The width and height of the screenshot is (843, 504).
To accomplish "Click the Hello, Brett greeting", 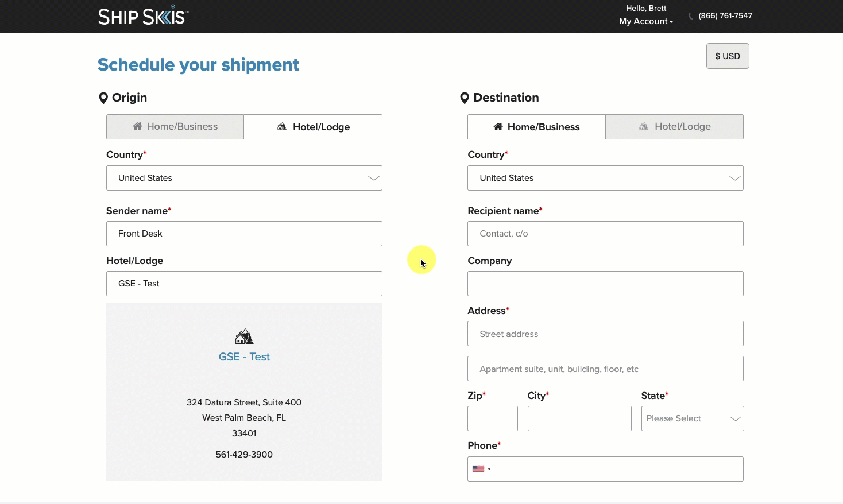I will coord(646,9).
